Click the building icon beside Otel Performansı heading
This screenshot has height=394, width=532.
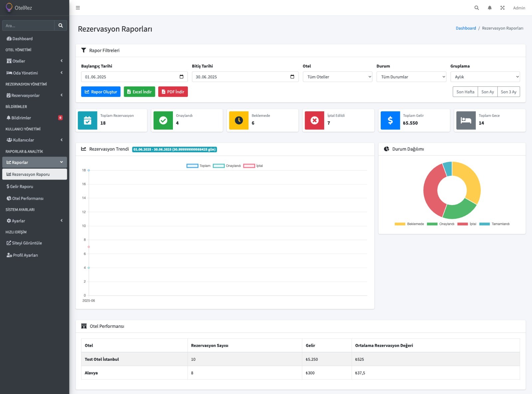pyautogui.click(x=84, y=326)
